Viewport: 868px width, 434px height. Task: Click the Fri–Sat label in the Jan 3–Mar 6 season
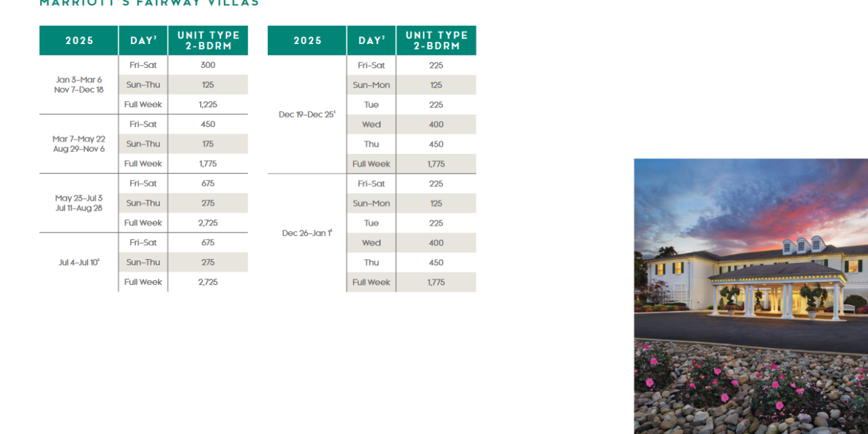click(143, 65)
